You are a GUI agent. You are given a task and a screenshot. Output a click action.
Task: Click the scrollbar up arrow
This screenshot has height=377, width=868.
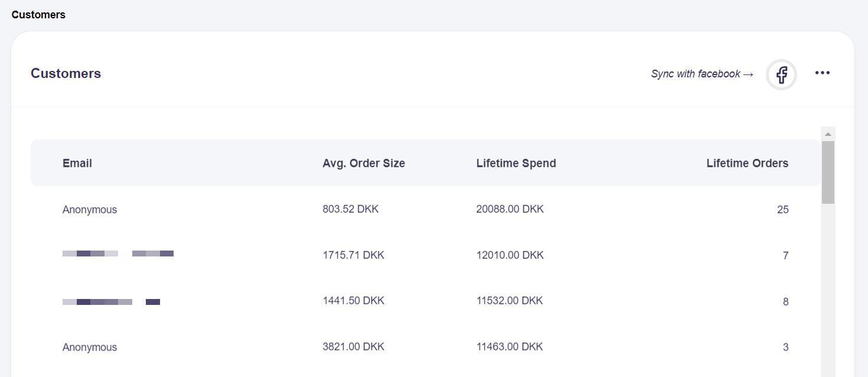pyautogui.click(x=828, y=134)
